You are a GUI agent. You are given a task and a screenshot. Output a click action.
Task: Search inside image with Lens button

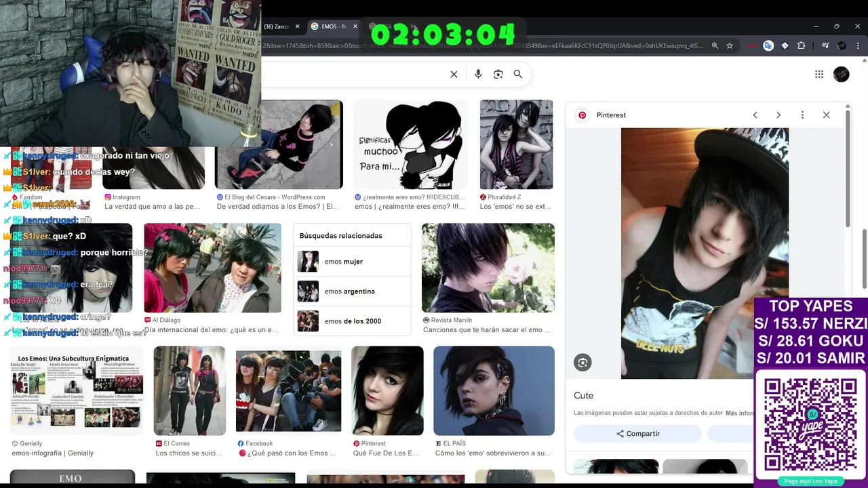click(x=583, y=363)
